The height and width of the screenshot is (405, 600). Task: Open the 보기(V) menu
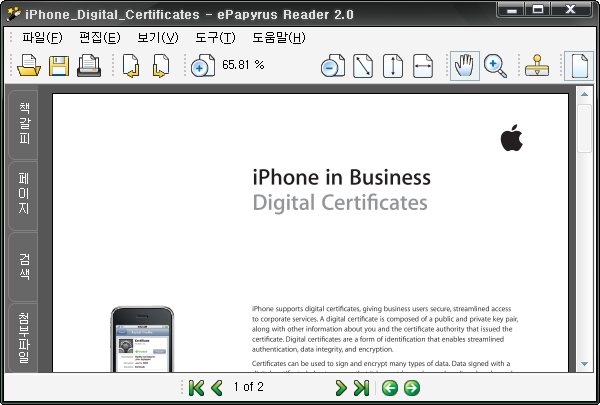tap(158, 38)
